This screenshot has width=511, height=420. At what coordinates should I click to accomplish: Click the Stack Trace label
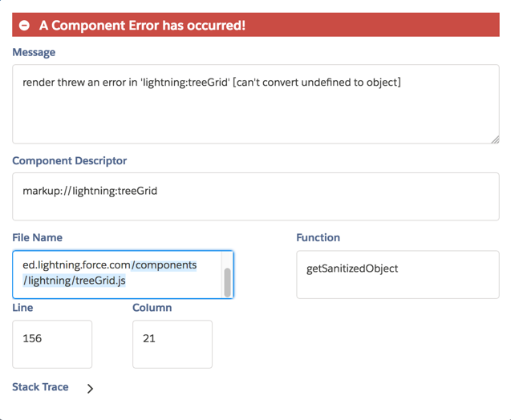click(40, 387)
